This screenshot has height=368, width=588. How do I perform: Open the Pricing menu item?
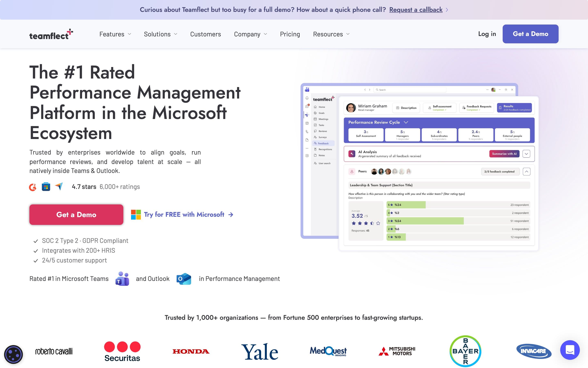tap(290, 34)
